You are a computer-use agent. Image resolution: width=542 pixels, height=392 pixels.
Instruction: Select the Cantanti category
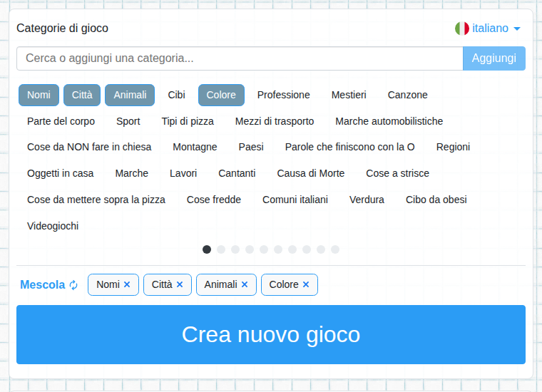[237, 173]
